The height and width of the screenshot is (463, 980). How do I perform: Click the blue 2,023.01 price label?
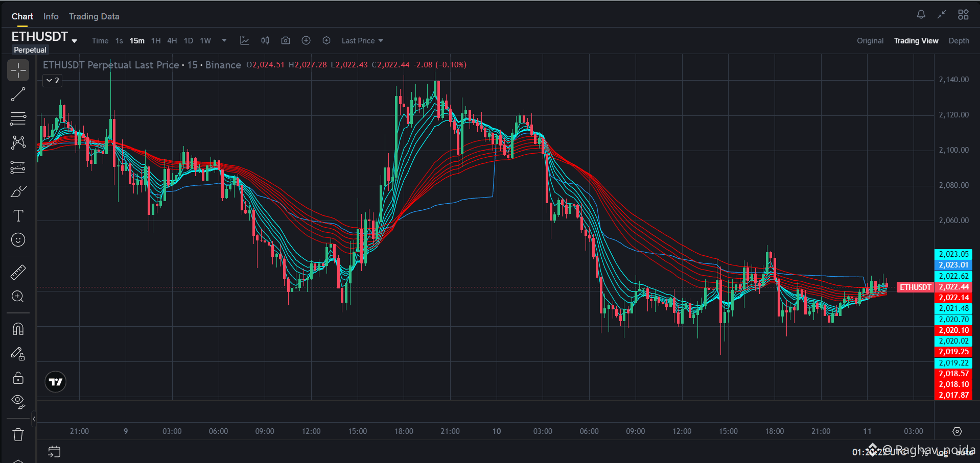tap(953, 265)
